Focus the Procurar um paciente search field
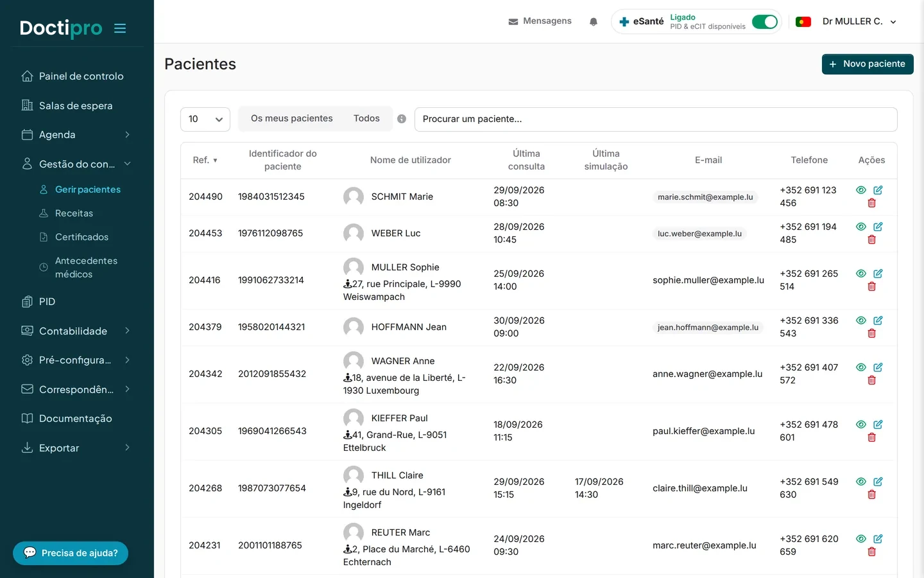924x578 pixels. coord(656,119)
